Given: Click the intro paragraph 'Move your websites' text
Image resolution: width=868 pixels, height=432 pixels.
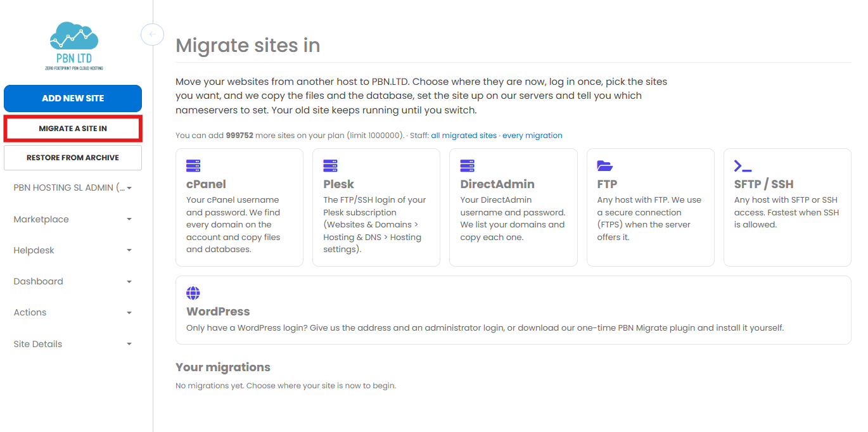Looking at the screenshot, I should pos(421,96).
